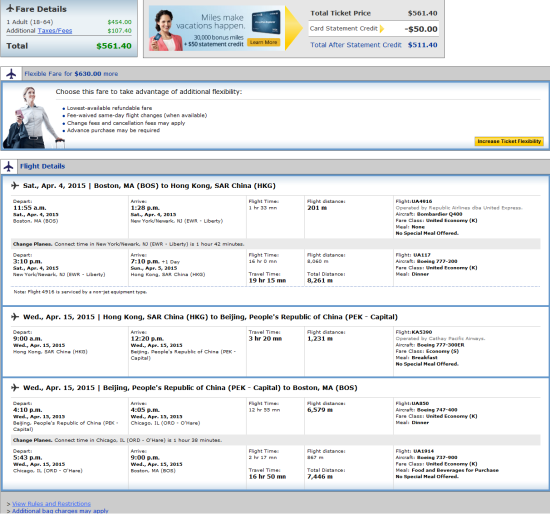This screenshot has width=550, height=514.
Task: Click Increase Ticket Flexibility button
Action: pos(509,141)
